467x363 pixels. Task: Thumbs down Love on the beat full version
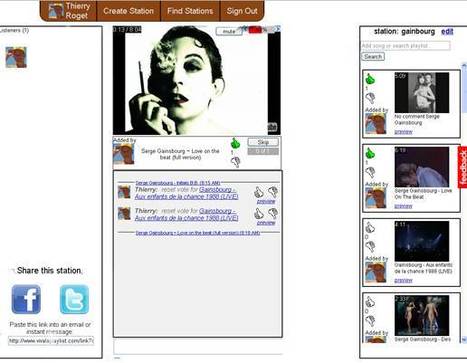[235, 162]
